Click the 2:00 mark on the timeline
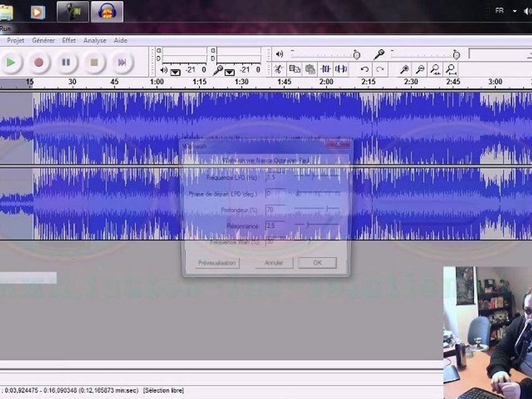The height and width of the screenshot is (399, 532). (326, 82)
